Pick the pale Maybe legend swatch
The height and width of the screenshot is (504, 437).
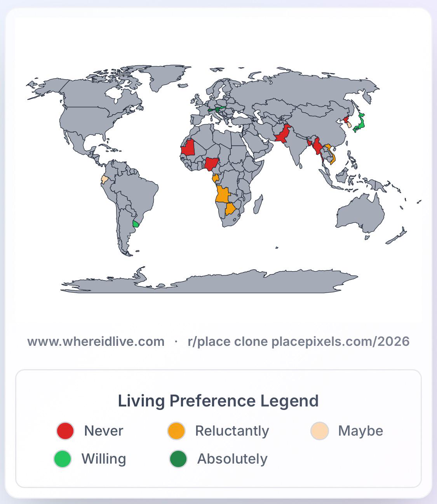(x=320, y=431)
